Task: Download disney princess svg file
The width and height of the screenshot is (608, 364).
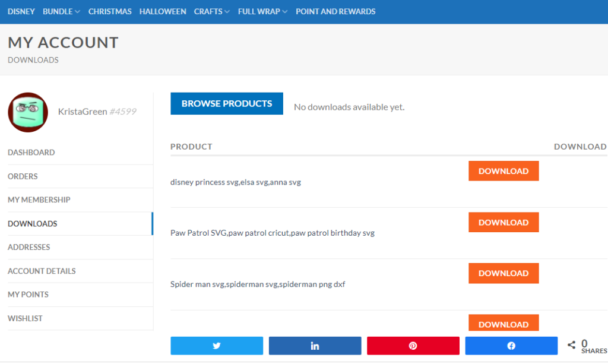Action: point(503,171)
